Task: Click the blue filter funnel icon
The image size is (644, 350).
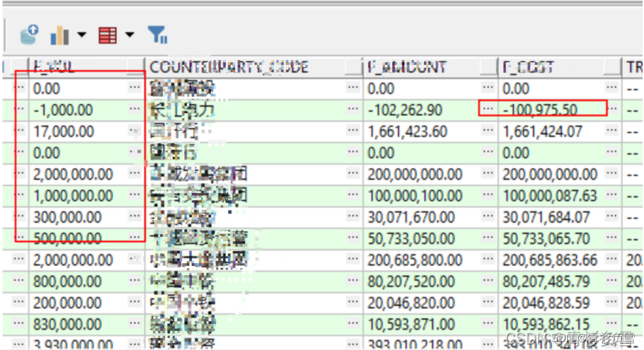Action: [x=157, y=34]
